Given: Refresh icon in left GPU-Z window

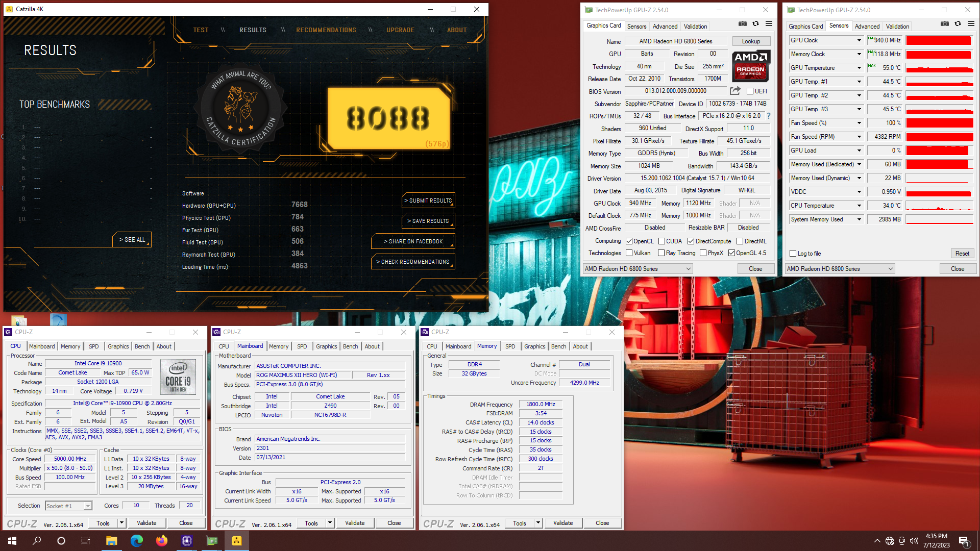Looking at the screenshot, I should [755, 23].
